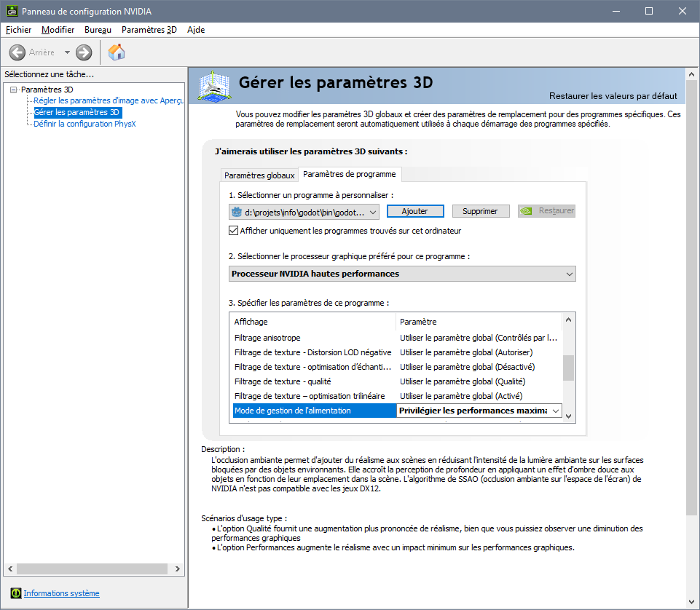Open Définir la configuration PhysX
The width and height of the screenshot is (700, 610).
pos(84,124)
